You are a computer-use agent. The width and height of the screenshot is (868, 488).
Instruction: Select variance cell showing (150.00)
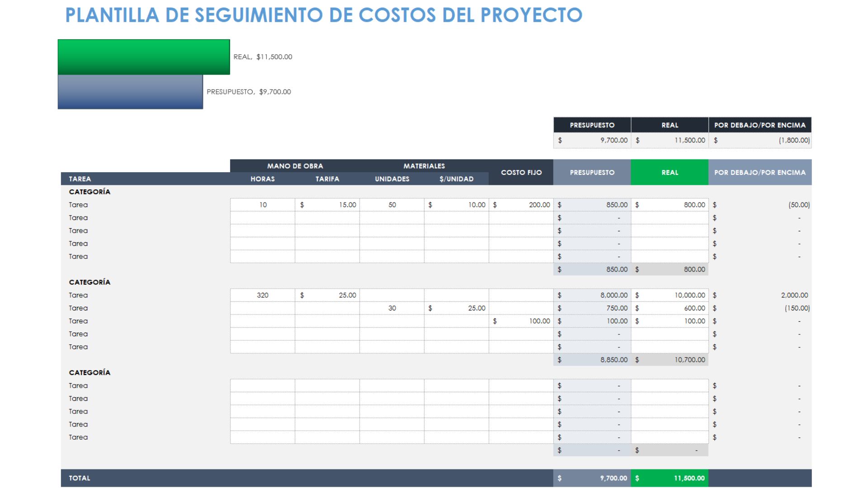tap(760, 308)
